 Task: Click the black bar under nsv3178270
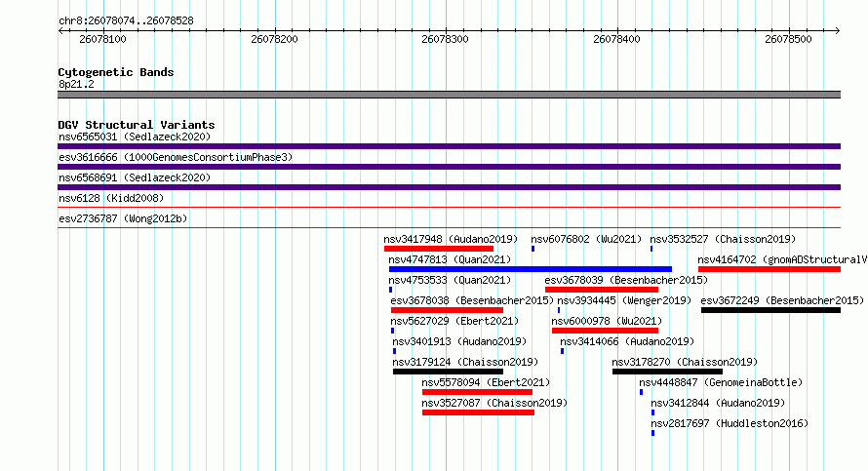[x=667, y=372]
